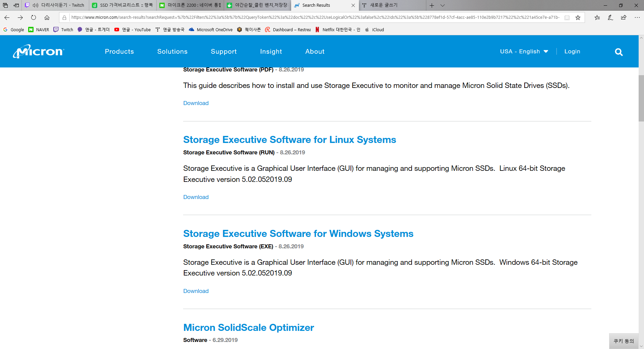This screenshot has width=644, height=349.
Task: Click the Login link
Action: coord(572,51)
